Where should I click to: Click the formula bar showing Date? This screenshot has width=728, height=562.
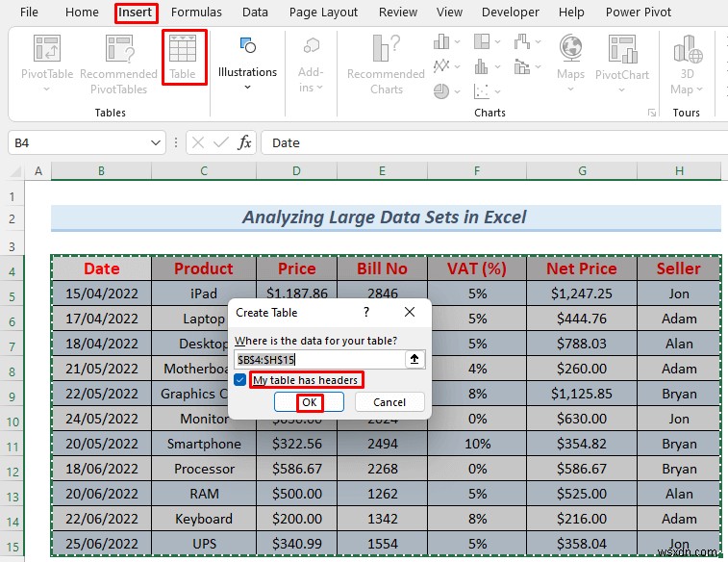(x=494, y=142)
